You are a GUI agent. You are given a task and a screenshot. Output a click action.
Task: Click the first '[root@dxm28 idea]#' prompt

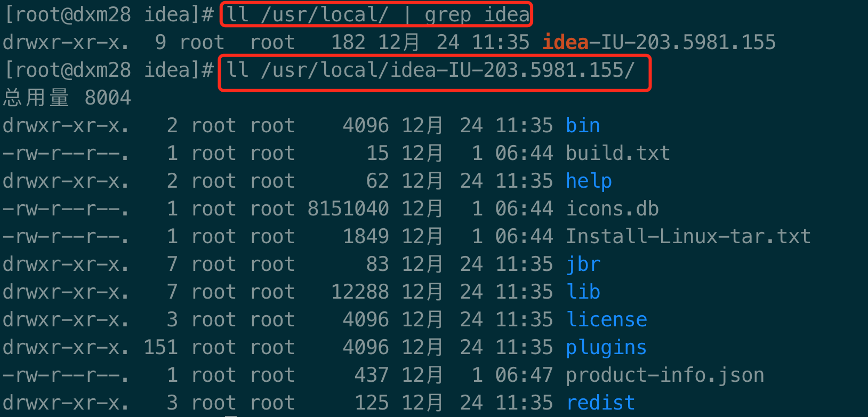(108, 15)
